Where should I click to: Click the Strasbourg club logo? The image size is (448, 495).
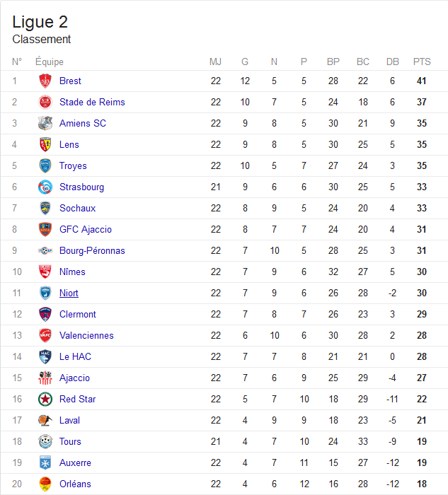click(45, 187)
